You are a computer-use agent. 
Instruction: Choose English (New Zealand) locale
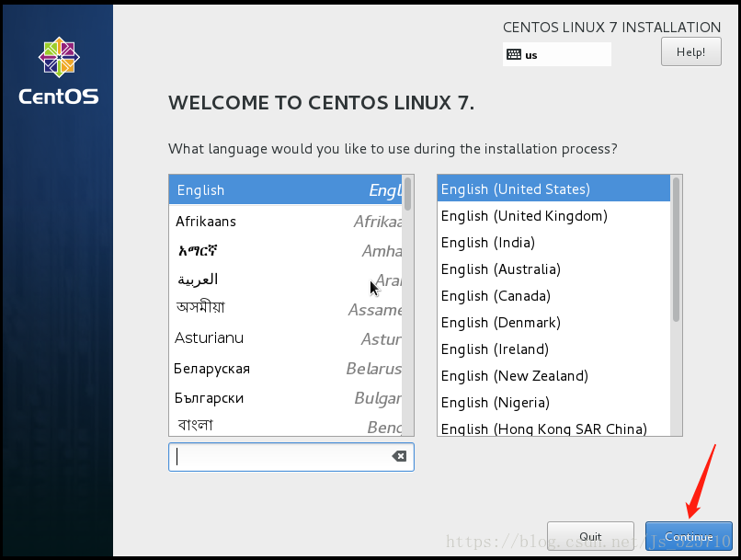pos(553,376)
